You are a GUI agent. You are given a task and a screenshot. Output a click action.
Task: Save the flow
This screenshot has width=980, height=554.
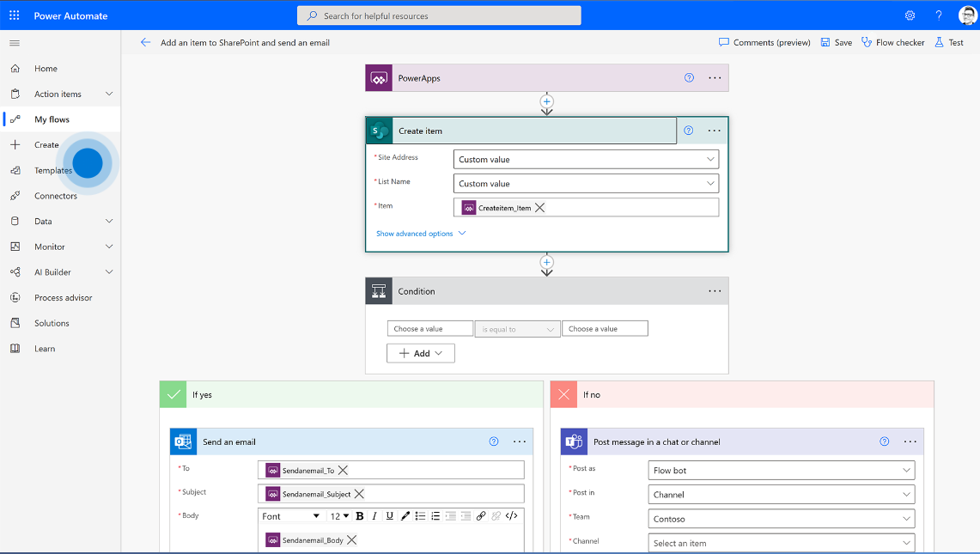(837, 43)
